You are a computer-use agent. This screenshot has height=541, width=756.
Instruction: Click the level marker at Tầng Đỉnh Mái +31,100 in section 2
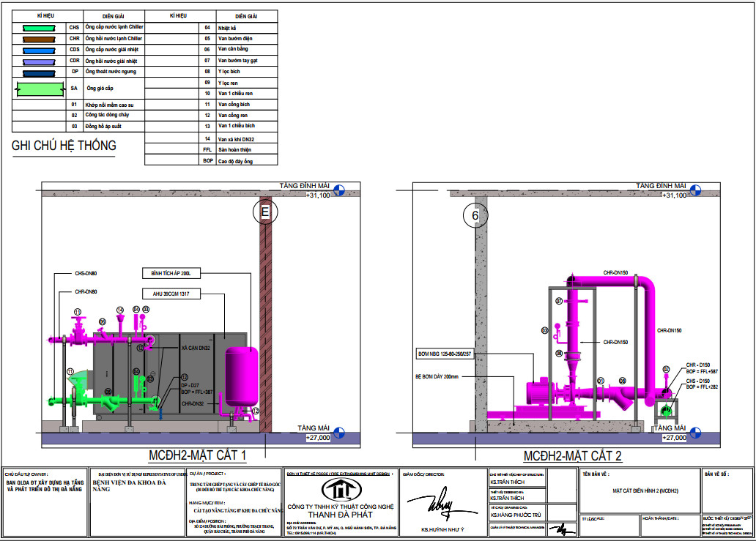coord(694,189)
